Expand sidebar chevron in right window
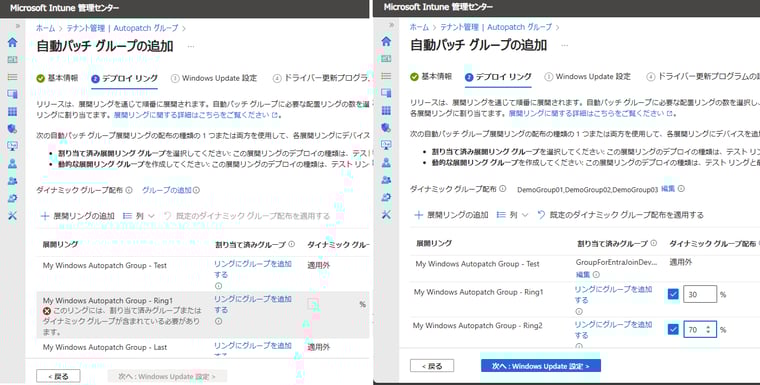760x385 pixels. click(392, 25)
